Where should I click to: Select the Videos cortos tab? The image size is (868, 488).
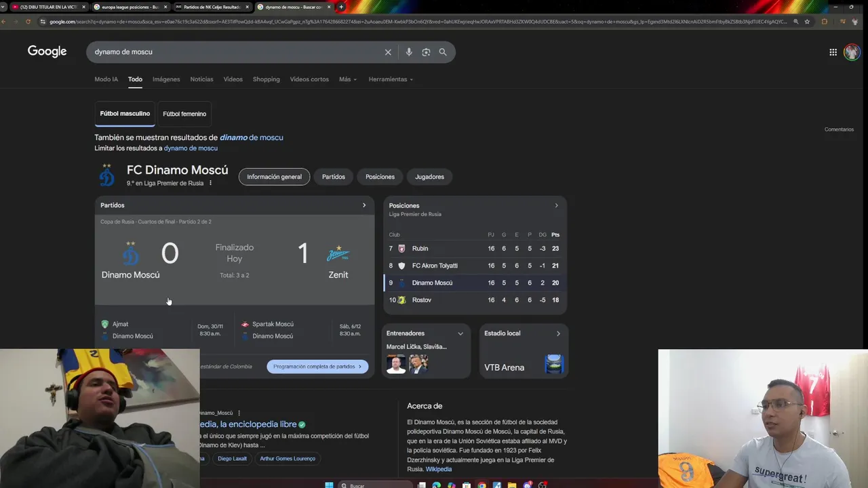pos(309,79)
